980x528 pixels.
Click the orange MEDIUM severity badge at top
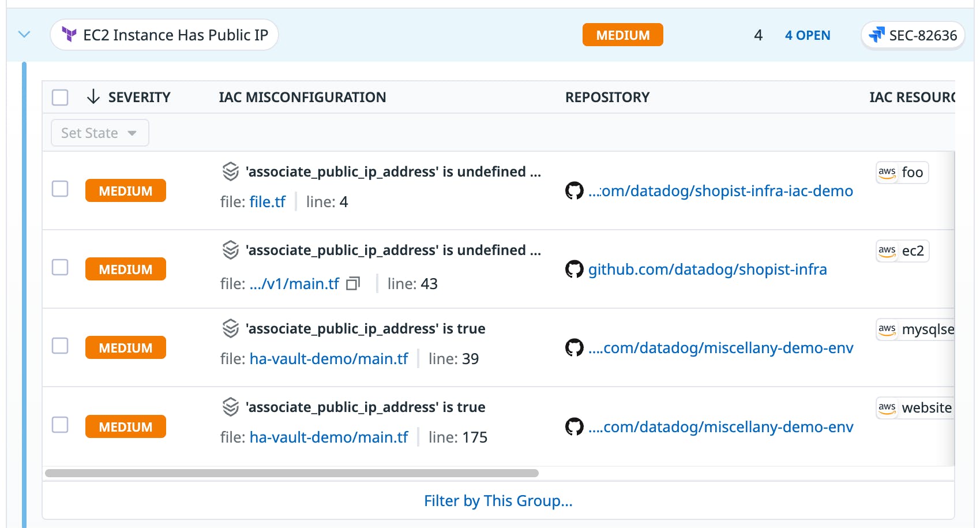click(622, 35)
